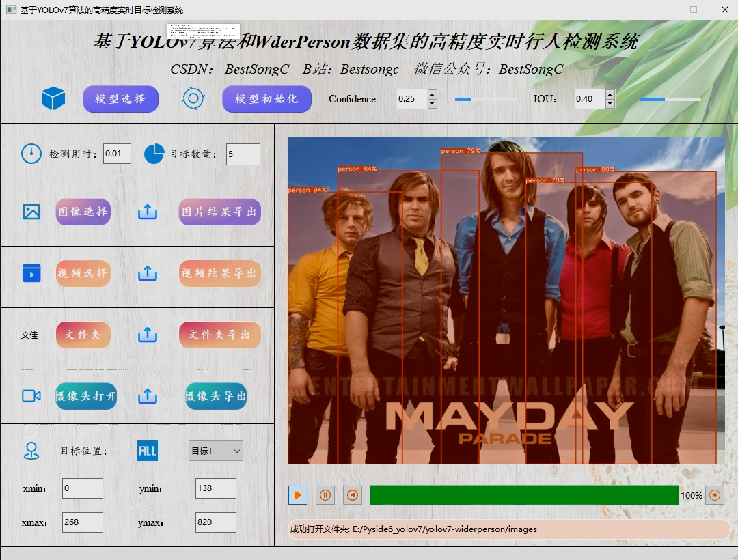Click the IOU 0.40 input field

click(589, 99)
